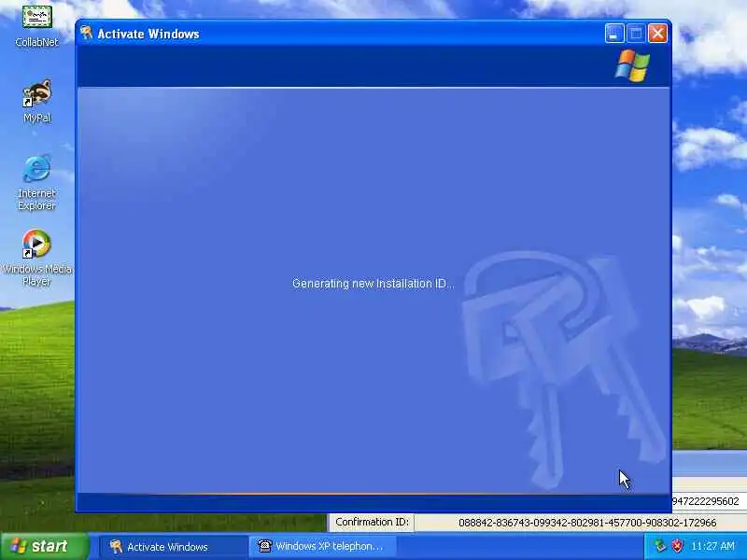This screenshot has height=560, width=747.
Task: Select the MyPal desktop shortcut
Action: (x=36, y=102)
